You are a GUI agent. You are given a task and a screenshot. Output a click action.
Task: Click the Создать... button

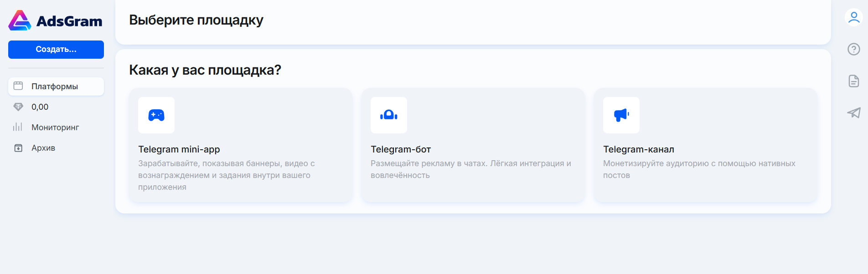[x=56, y=50]
